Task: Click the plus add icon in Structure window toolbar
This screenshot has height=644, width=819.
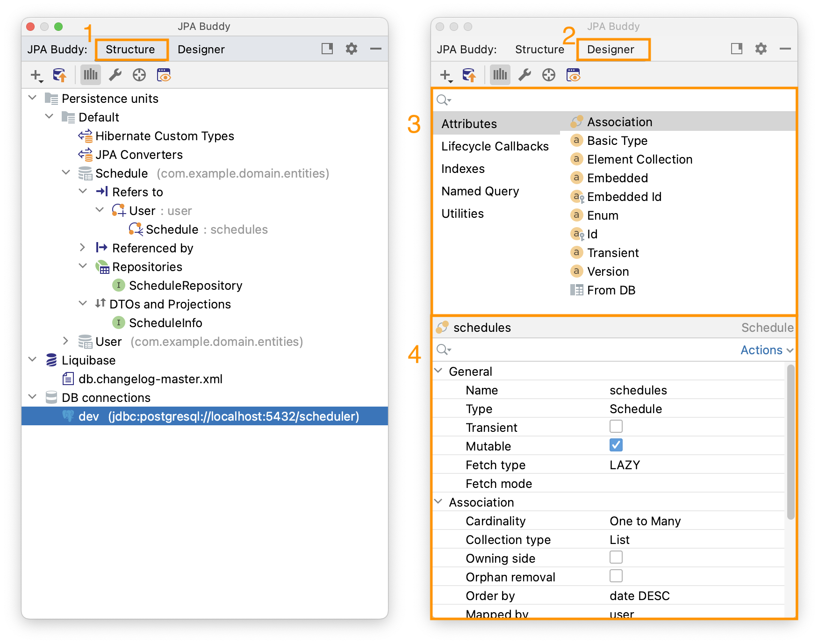Action: [x=36, y=75]
